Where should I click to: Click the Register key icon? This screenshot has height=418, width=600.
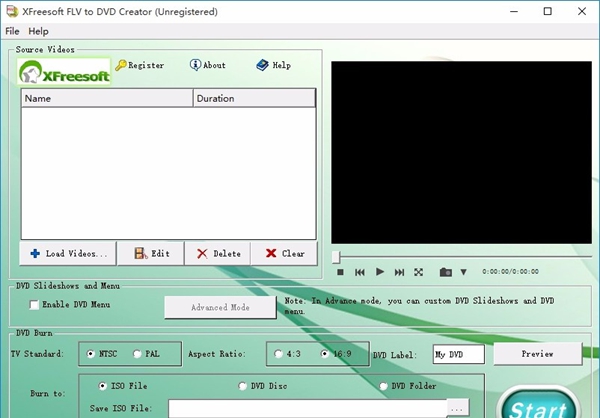click(x=121, y=65)
